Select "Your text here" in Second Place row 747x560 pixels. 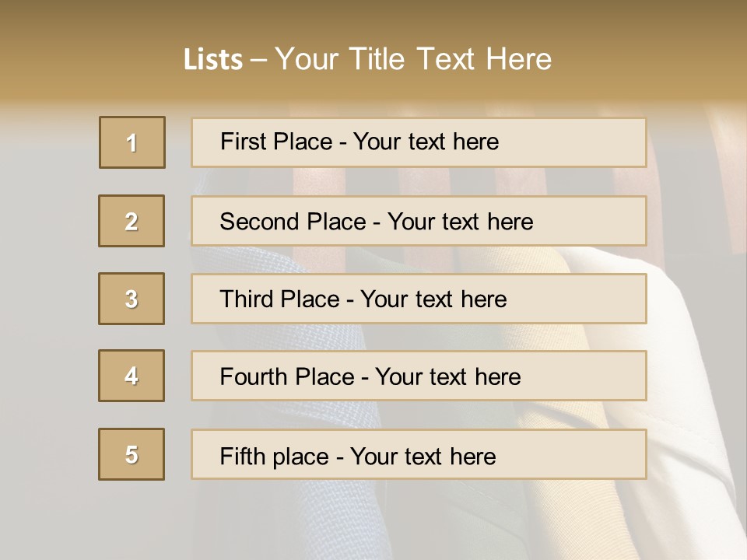tap(460, 222)
